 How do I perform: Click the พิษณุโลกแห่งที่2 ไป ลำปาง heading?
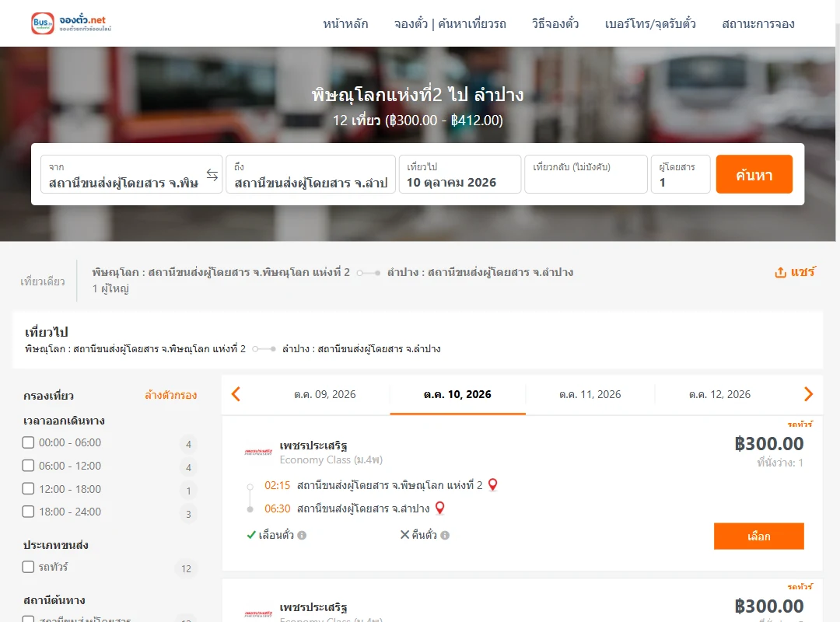(x=418, y=95)
